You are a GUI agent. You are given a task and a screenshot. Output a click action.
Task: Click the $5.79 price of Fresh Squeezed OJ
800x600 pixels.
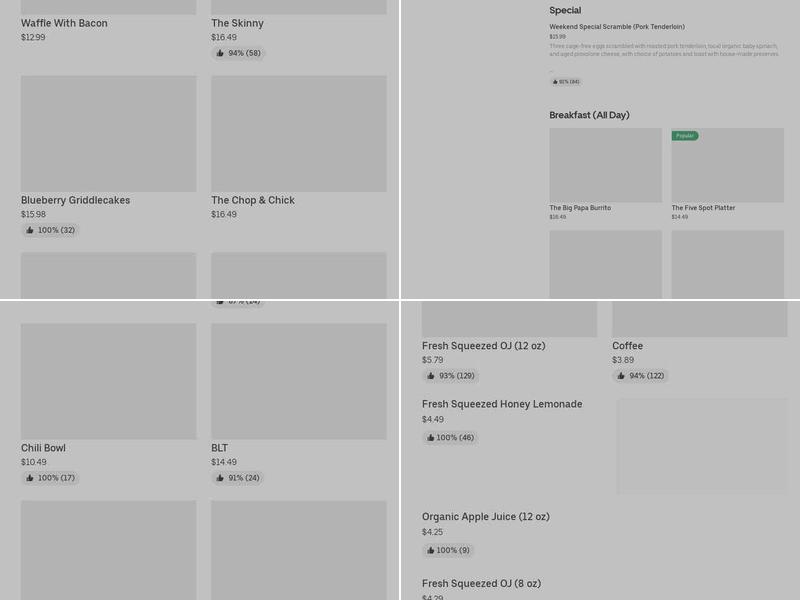(x=433, y=360)
